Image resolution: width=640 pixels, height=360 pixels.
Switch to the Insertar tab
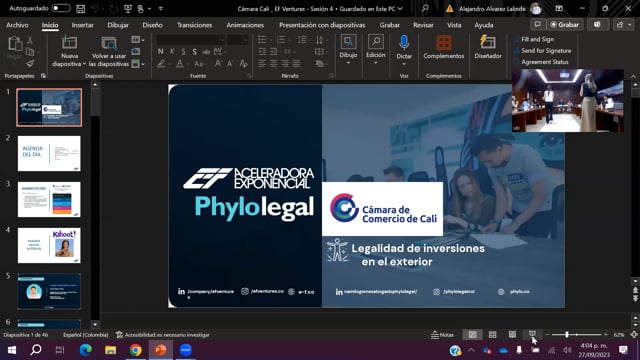point(82,25)
